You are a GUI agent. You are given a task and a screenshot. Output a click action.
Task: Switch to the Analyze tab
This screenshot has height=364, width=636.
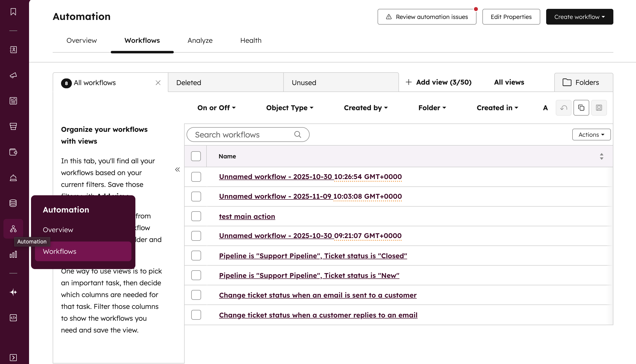(x=200, y=41)
